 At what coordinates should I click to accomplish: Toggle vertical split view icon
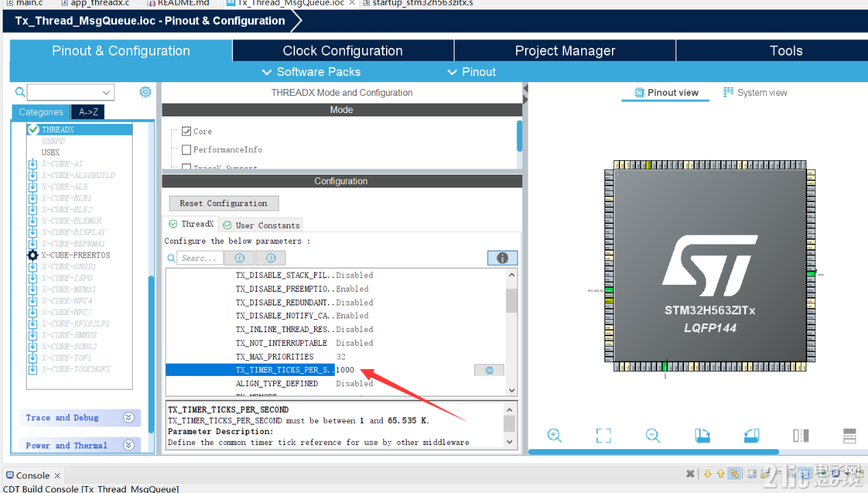point(801,435)
